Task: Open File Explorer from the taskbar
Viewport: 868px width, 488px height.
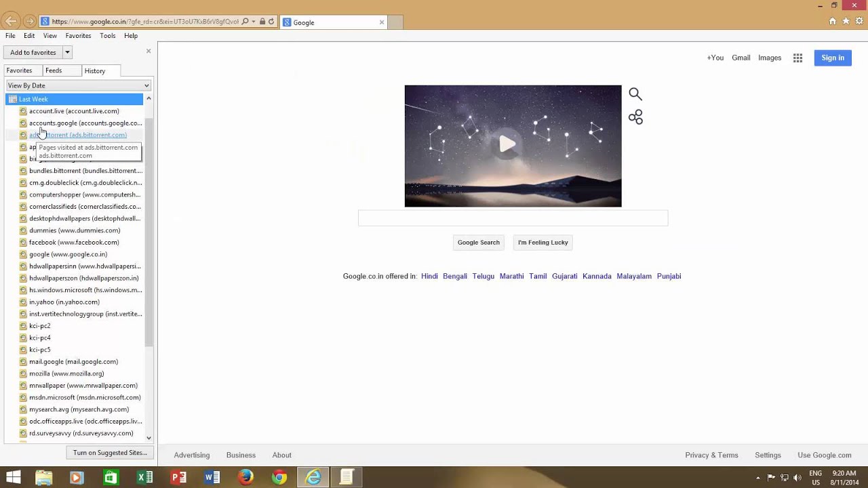Action: click(43, 477)
